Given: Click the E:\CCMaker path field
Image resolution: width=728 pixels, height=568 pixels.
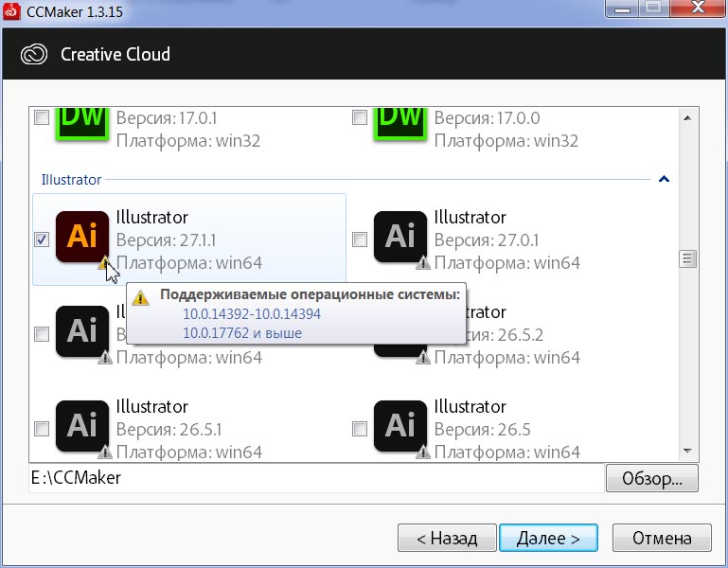Looking at the screenshot, I should 316,478.
